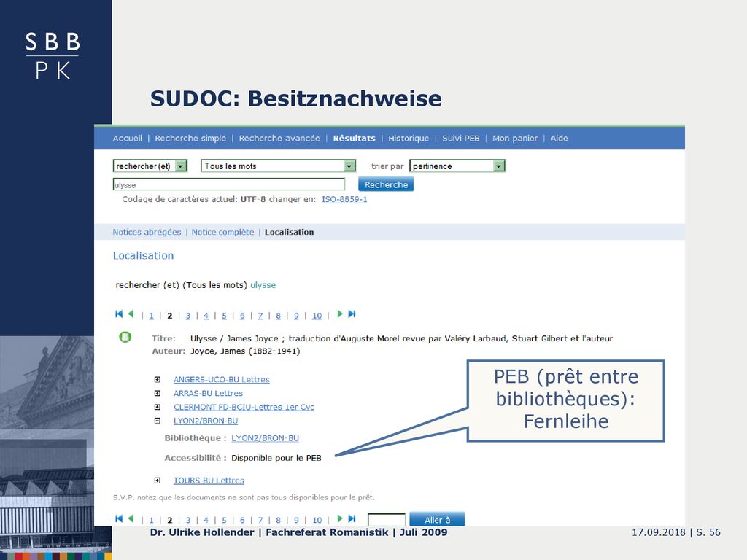Go to next page in upper pager
Viewport: 747px width, 560px height.
coord(340,314)
